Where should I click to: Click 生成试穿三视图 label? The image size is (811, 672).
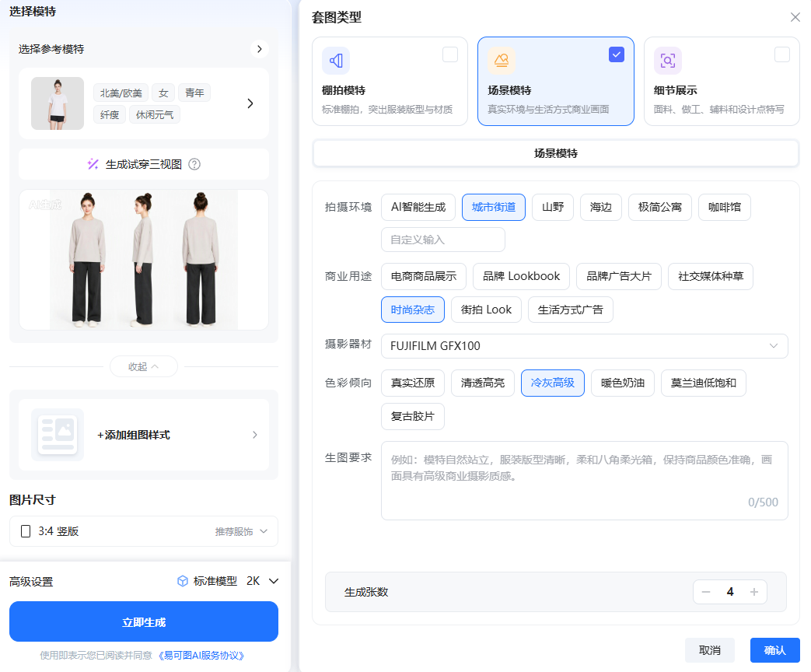[x=144, y=165]
